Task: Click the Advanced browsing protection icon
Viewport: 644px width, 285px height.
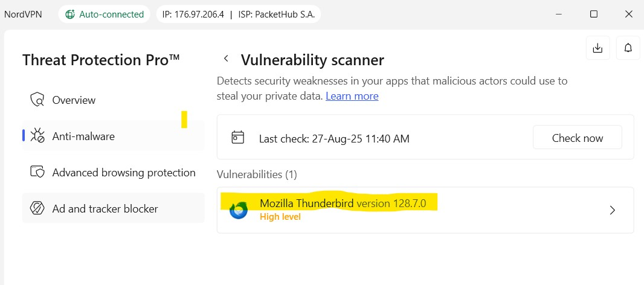Action: [x=37, y=173]
